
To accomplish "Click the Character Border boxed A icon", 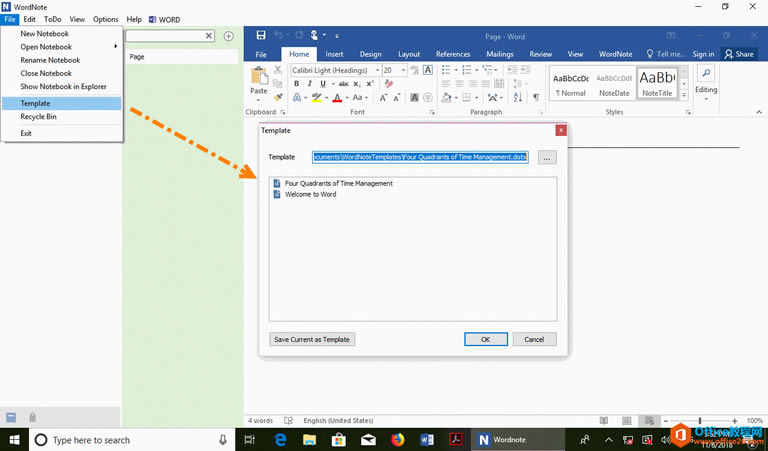I will 428,70.
